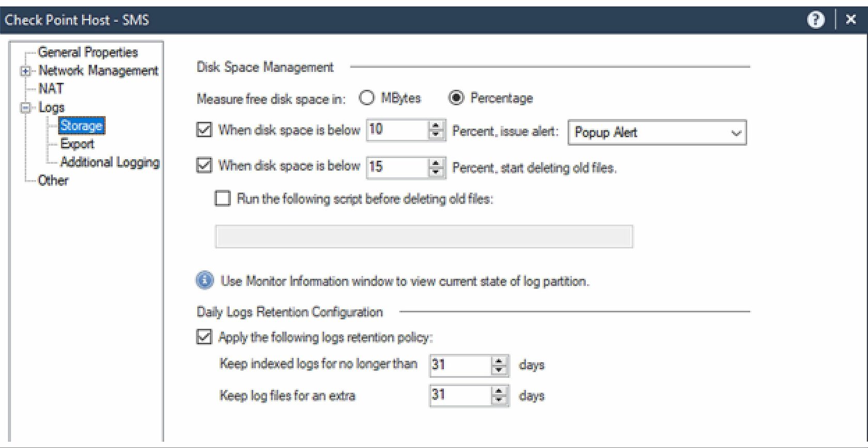This screenshot has width=868, height=448.
Task: Open Additional Logging settings page
Action: click(x=110, y=162)
